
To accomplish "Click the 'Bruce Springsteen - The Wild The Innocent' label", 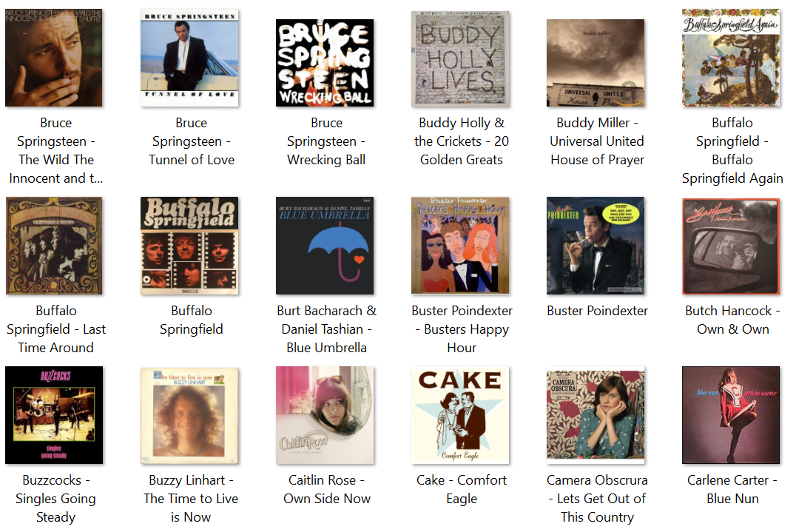I will [x=55, y=151].
